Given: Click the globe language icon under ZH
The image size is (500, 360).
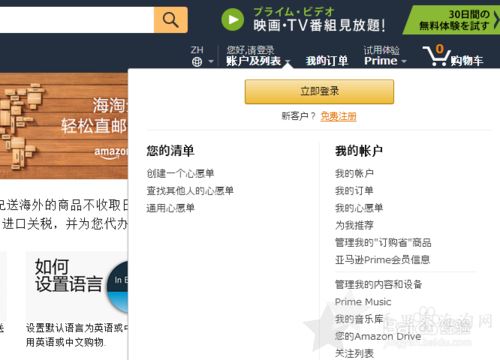Looking at the screenshot, I should (x=197, y=62).
